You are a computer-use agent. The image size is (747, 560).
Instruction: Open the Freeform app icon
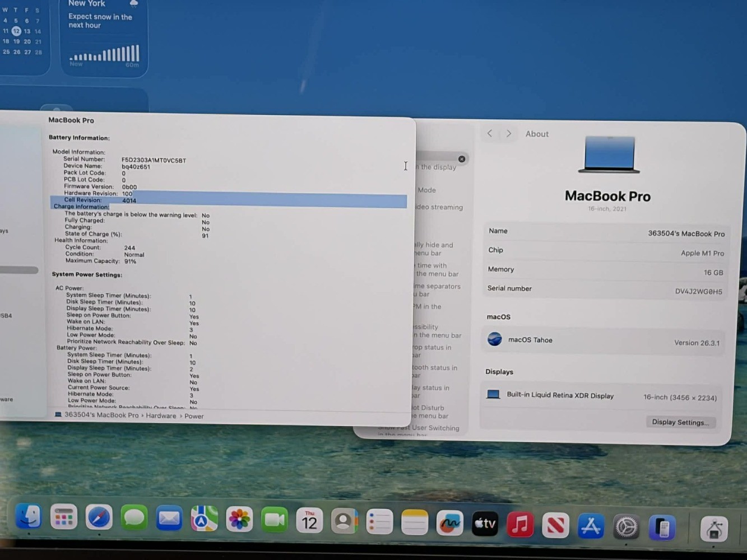point(449,523)
